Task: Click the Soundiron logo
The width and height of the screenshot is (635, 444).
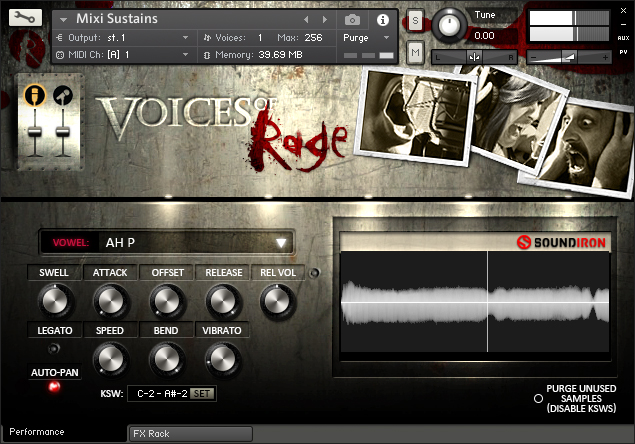Action: pyautogui.click(x=561, y=242)
